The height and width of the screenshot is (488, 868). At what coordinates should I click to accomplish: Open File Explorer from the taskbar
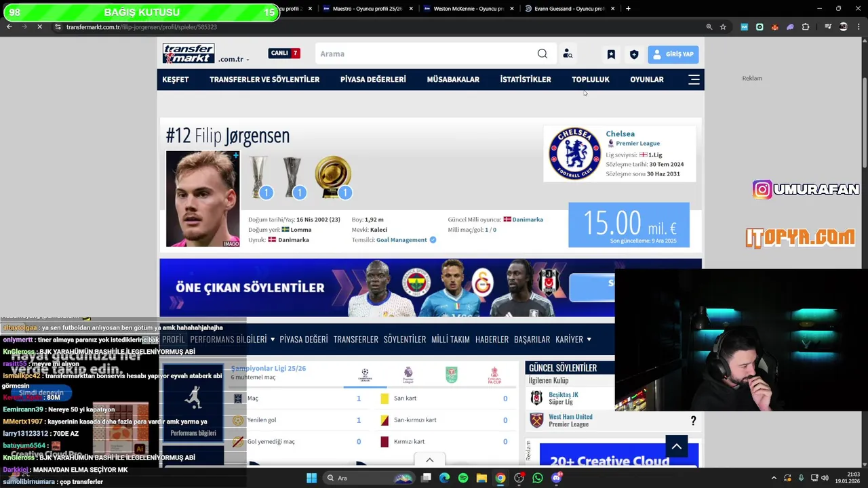(x=481, y=478)
